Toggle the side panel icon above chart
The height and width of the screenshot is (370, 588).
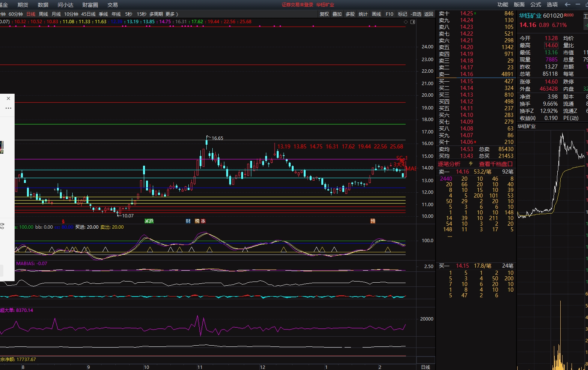(x=413, y=22)
